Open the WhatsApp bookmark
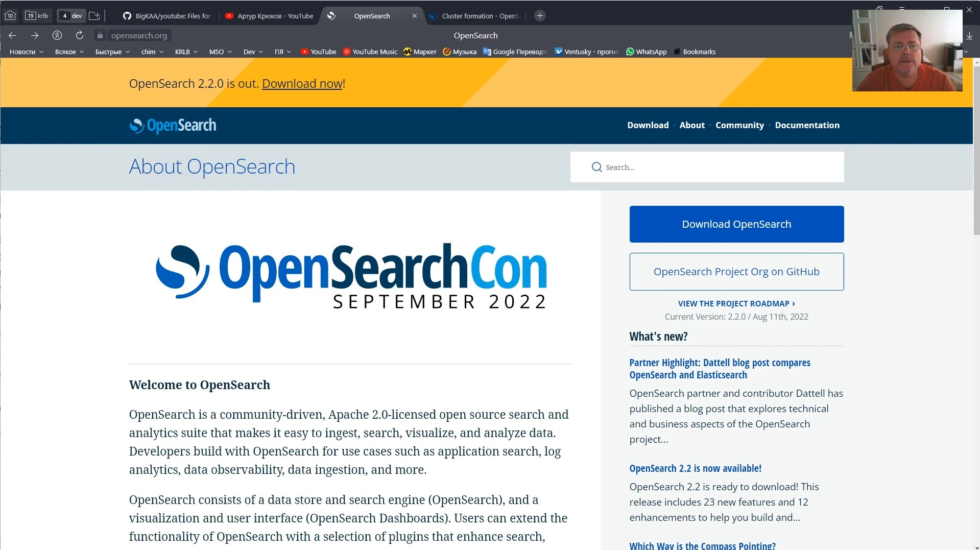The image size is (980, 550). [646, 52]
